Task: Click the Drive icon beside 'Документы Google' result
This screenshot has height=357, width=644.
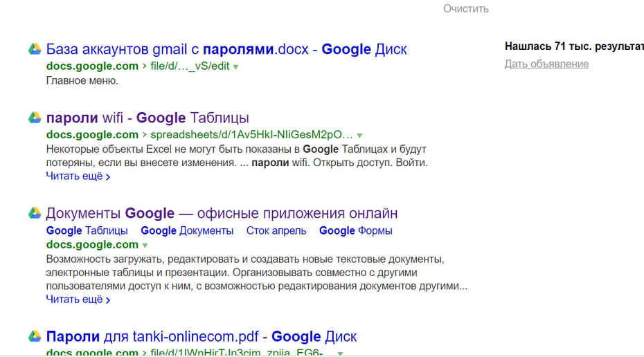Action: point(35,213)
